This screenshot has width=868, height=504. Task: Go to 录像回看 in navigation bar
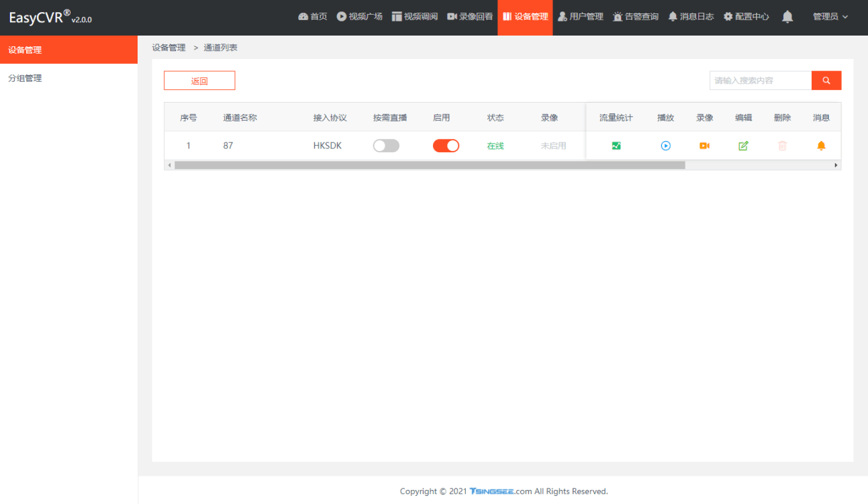point(470,17)
